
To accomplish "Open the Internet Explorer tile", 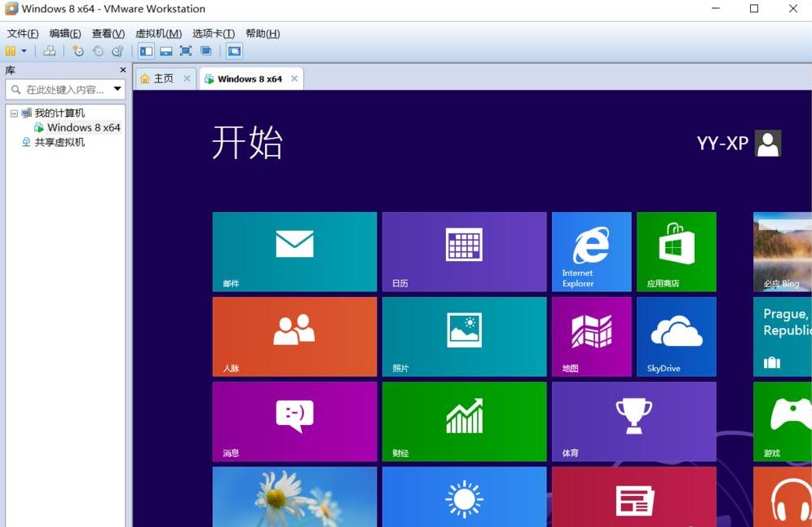I will 591,251.
